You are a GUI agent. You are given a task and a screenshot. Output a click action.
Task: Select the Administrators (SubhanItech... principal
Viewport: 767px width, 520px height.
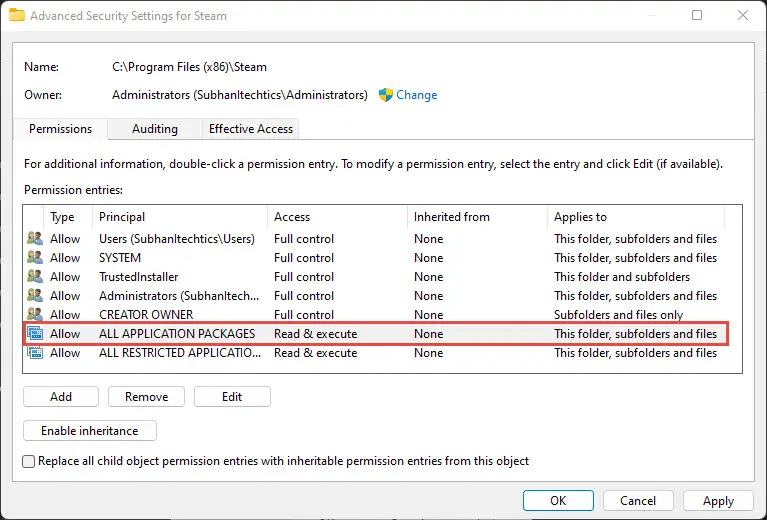[x=179, y=296]
